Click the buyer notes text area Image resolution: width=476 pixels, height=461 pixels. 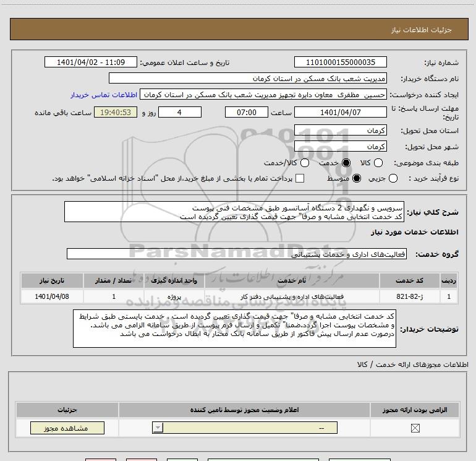234,329
